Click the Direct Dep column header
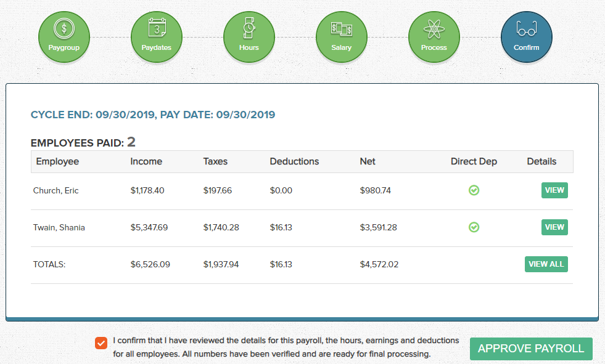This screenshot has width=605, height=364. [x=474, y=161]
